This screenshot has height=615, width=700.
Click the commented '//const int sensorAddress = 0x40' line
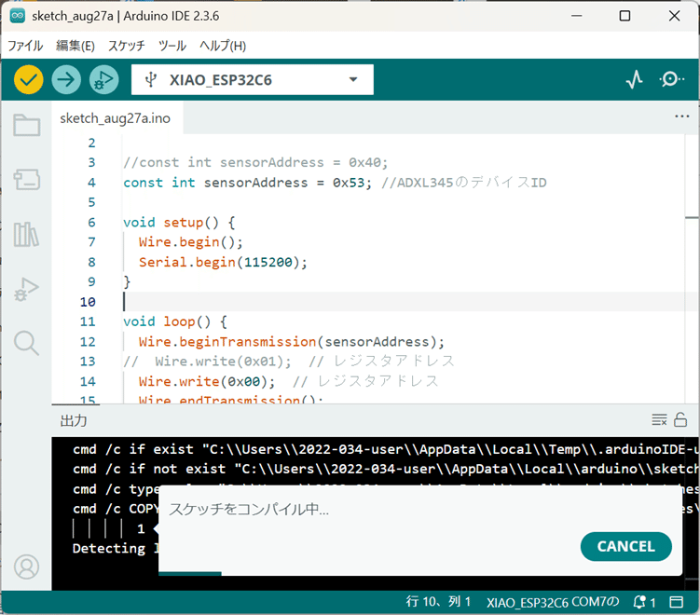pos(255,162)
